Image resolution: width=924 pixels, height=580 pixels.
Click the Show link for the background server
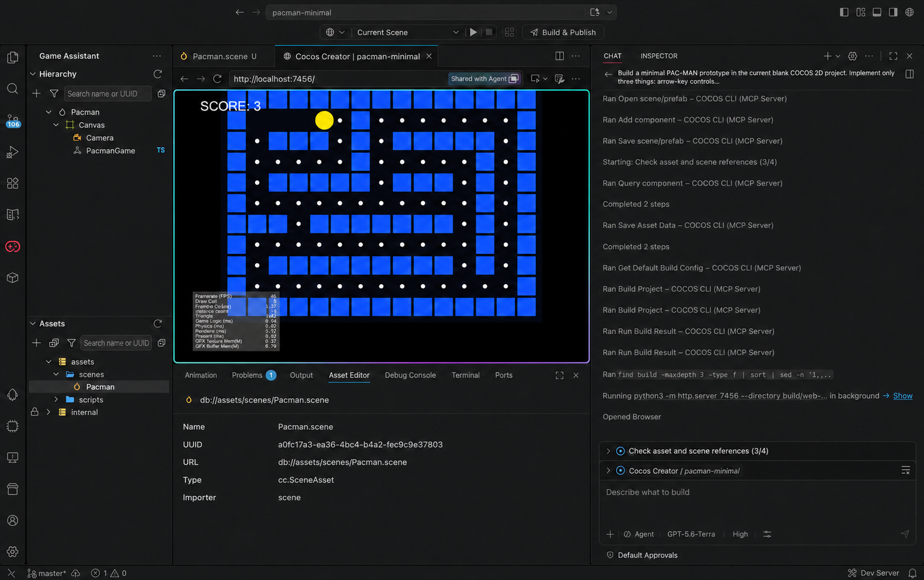tap(902, 396)
